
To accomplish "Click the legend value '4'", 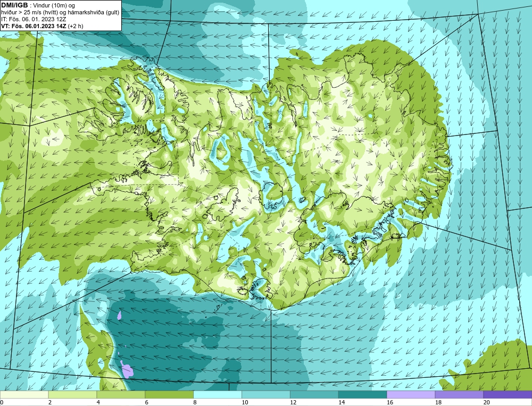I will (98, 402).
